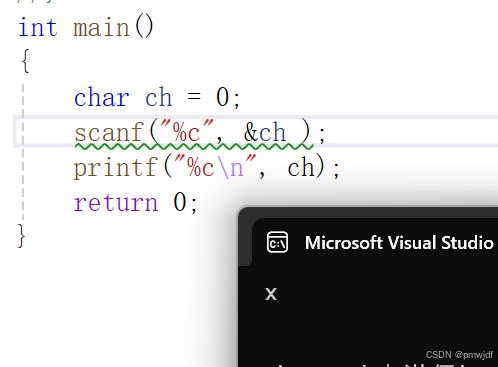
Task: Click the opening brace of main
Action: [x=25, y=61]
